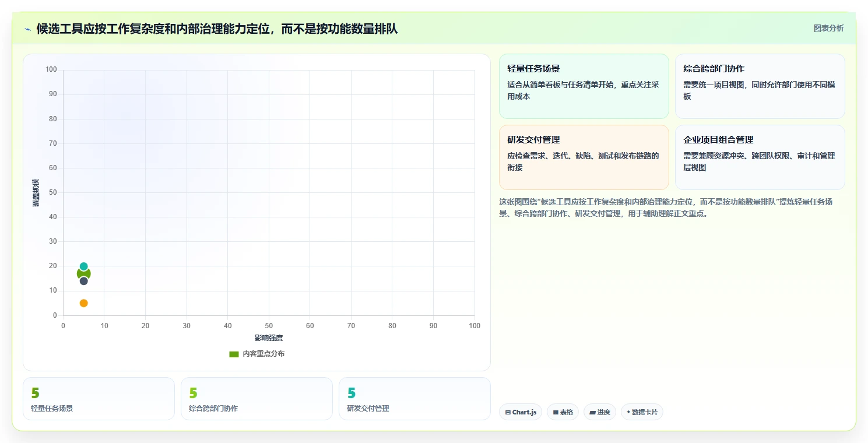Click the 数据卡片 tag chip
The image size is (868, 443).
pos(642,412)
